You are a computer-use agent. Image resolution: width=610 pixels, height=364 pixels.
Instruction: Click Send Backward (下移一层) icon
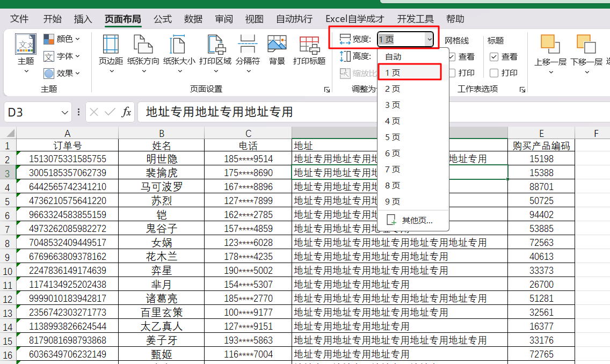click(586, 44)
